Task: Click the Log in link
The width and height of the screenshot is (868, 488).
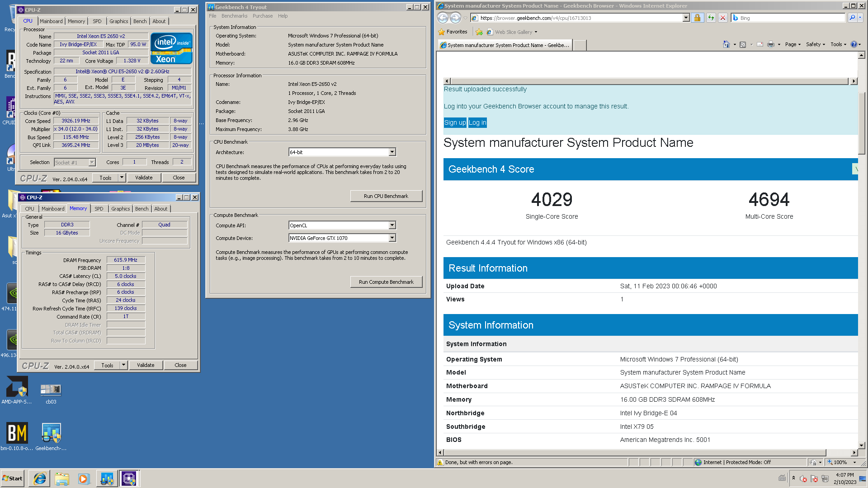Action: [x=477, y=122]
